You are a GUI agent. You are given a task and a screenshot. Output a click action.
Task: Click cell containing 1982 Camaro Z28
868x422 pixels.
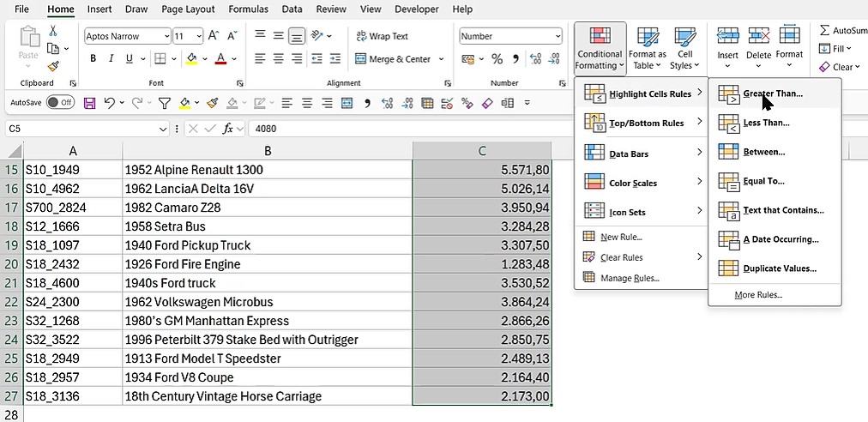(268, 208)
